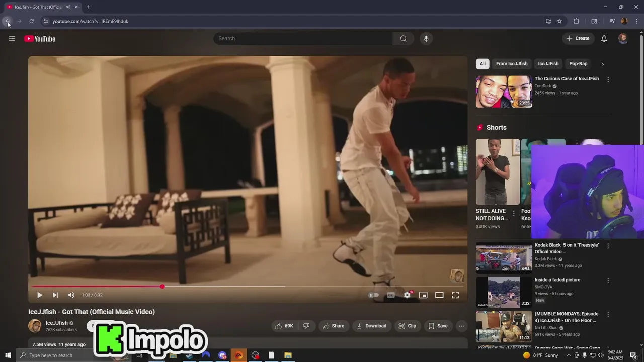Open Inside a faded picture title
644x362 pixels.
pyautogui.click(x=557, y=280)
